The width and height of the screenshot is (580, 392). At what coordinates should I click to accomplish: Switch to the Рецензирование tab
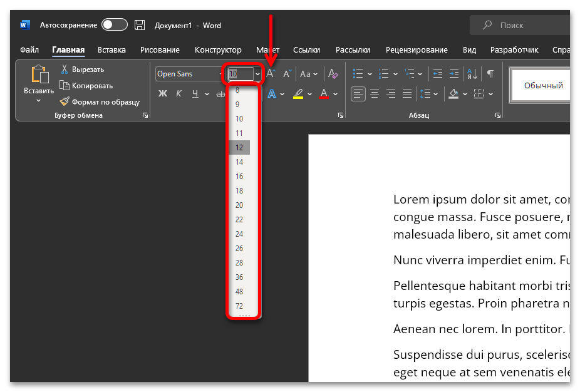[417, 50]
